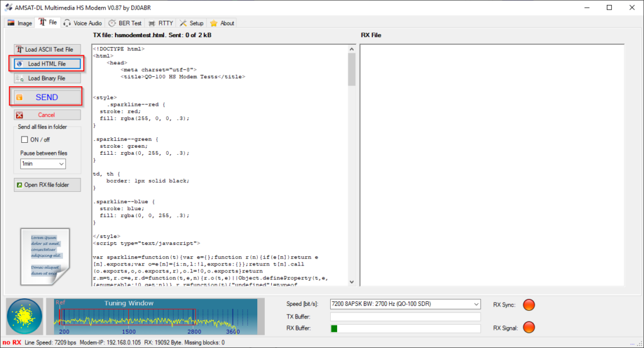Image resolution: width=644 pixels, height=348 pixels.
Task: Open the Setup tab
Action: 191,23
